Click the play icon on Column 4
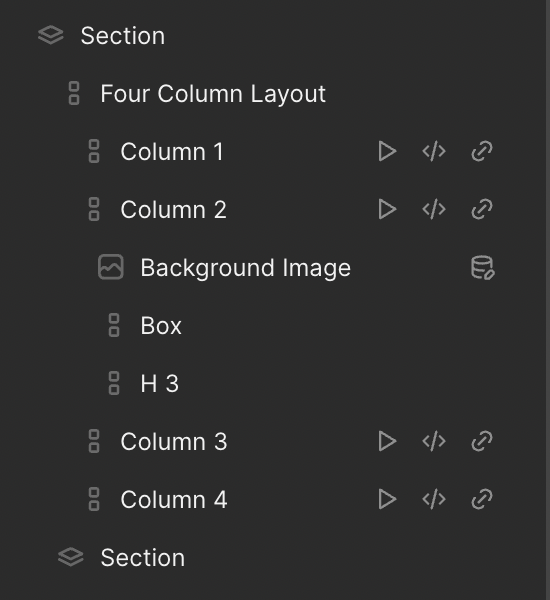This screenshot has width=550, height=600. tap(387, 499)
